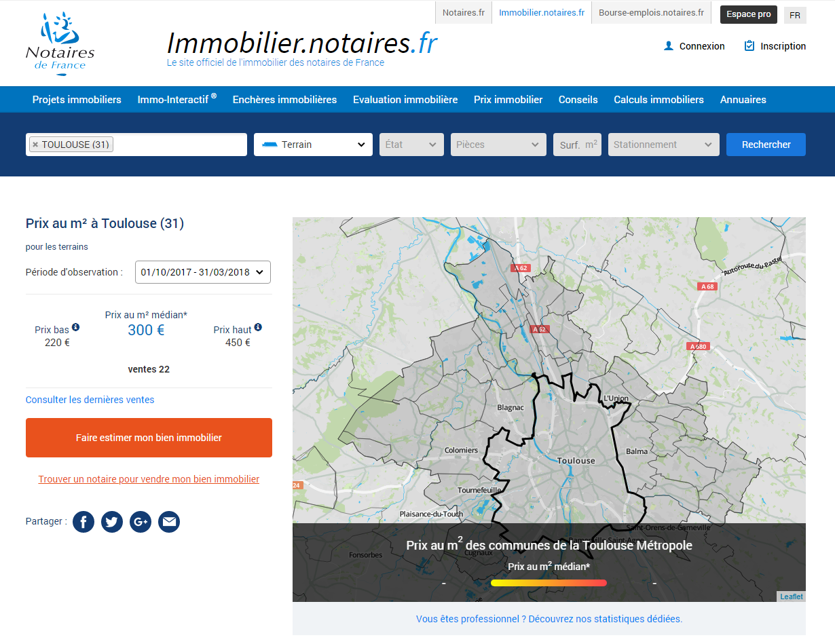
Task: Open the Conseils menu
Action: coord(578,100)
